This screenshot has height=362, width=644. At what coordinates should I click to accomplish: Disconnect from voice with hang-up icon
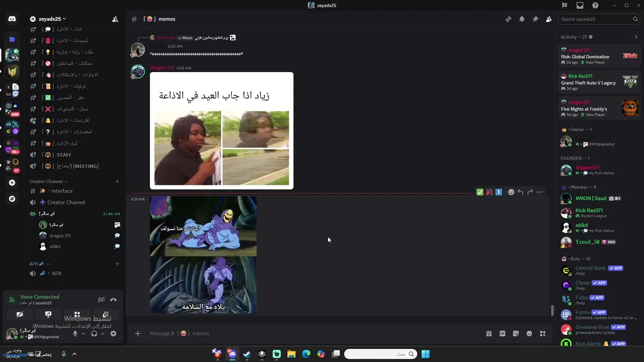(x=113, y=300)
